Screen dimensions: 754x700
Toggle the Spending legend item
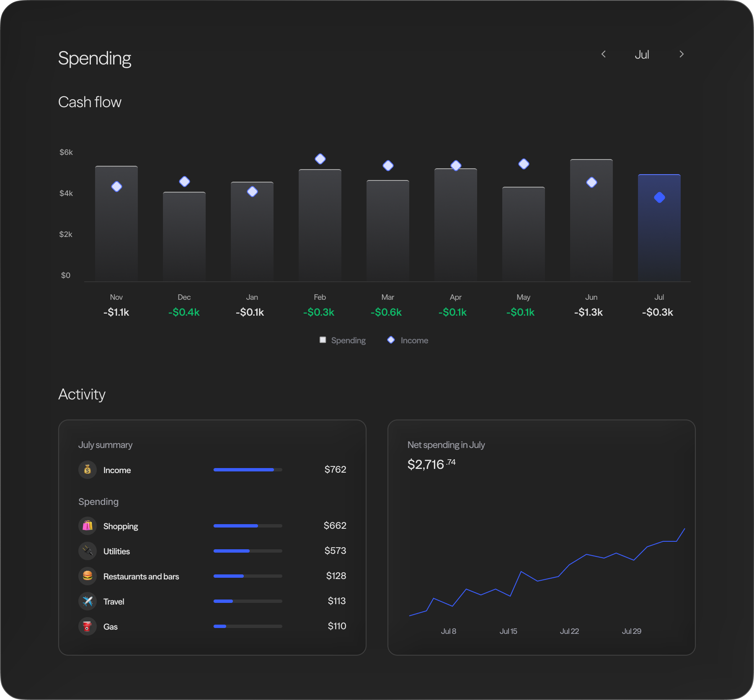pos(343,340)
